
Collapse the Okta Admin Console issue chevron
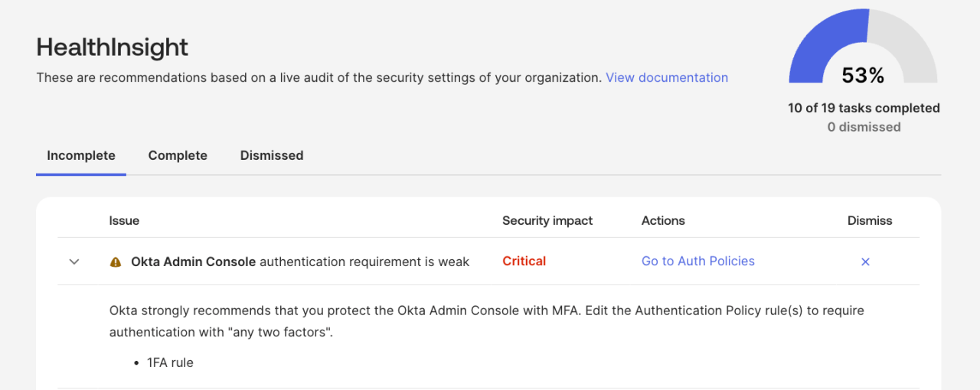[74, 262]
